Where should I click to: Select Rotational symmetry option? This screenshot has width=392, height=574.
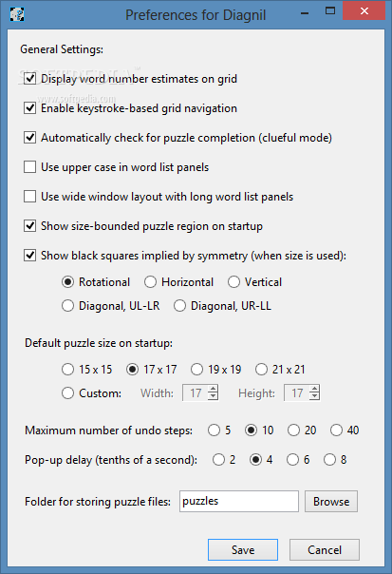pyautogui.click(x=67, y=282)
